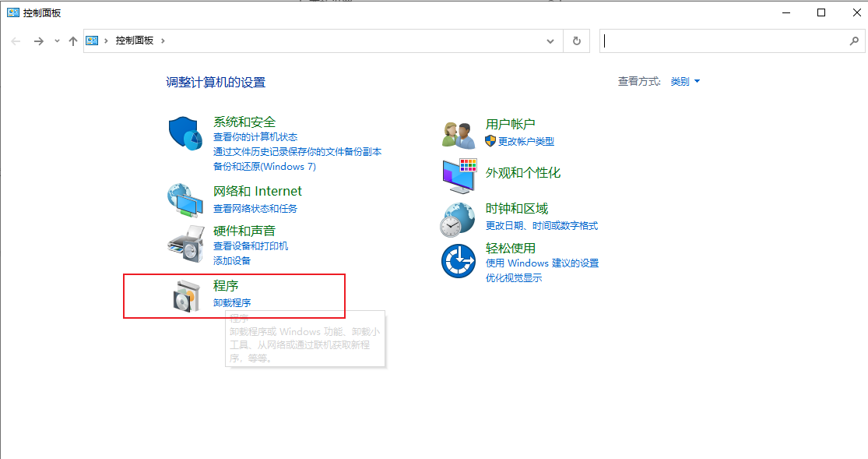The height and width of the screenshot is (459, 868).
Task: Click the Control Panel icon in address bar
Action: tap(93, 41)
